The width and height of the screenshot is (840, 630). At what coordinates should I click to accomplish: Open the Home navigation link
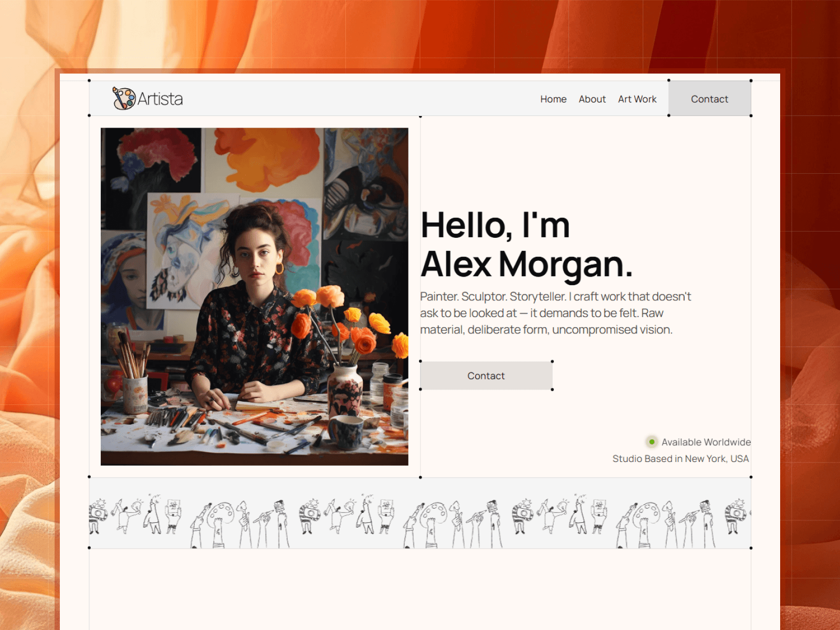click(553, 99)
